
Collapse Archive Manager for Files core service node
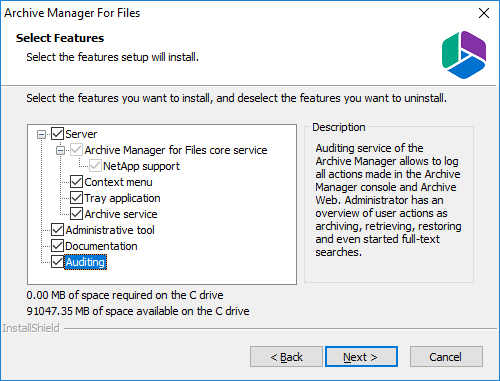(x=60, y=150)
